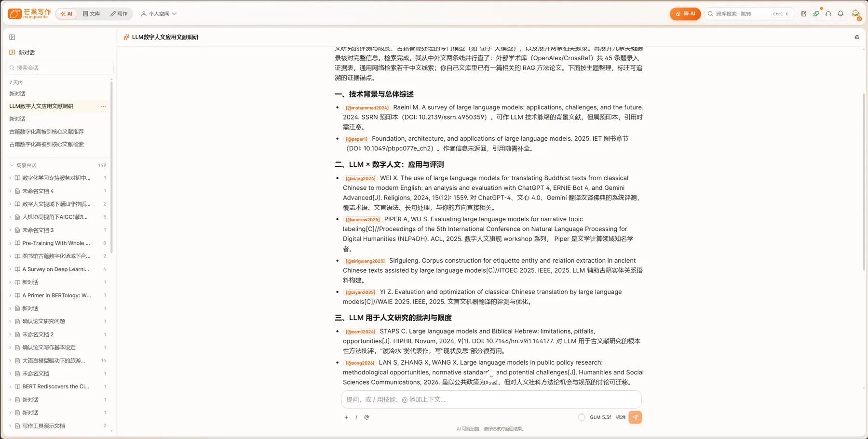Image resolution: width=868 pixels, height=439 pixels.
Task: Open the 个人空间 dropdown
Action: click(159, 14)
